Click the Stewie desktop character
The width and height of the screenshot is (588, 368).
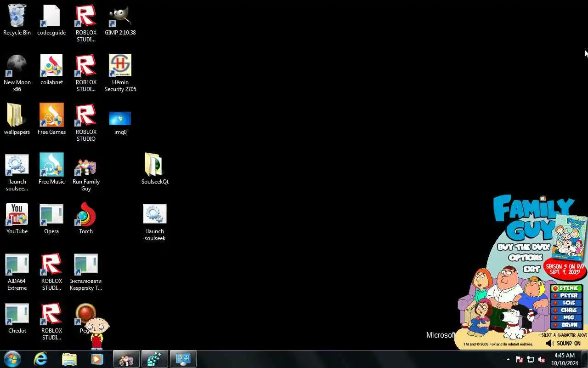tap(96, 333)
